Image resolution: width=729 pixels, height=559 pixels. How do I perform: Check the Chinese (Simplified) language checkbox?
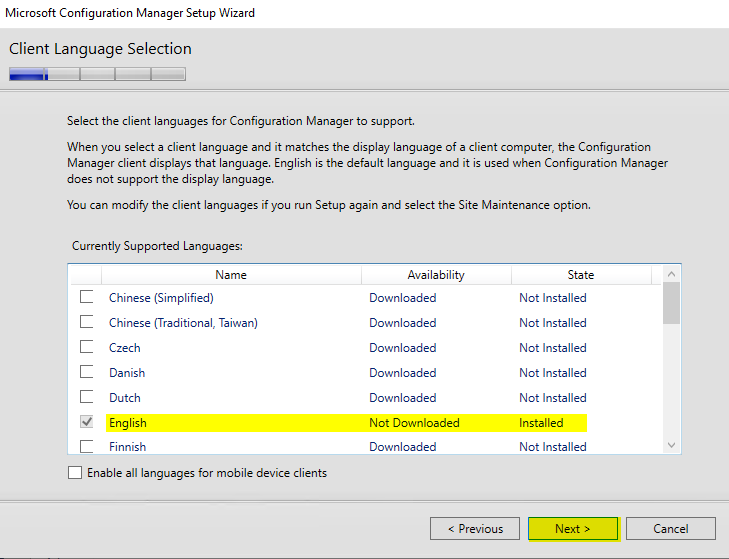87,297
